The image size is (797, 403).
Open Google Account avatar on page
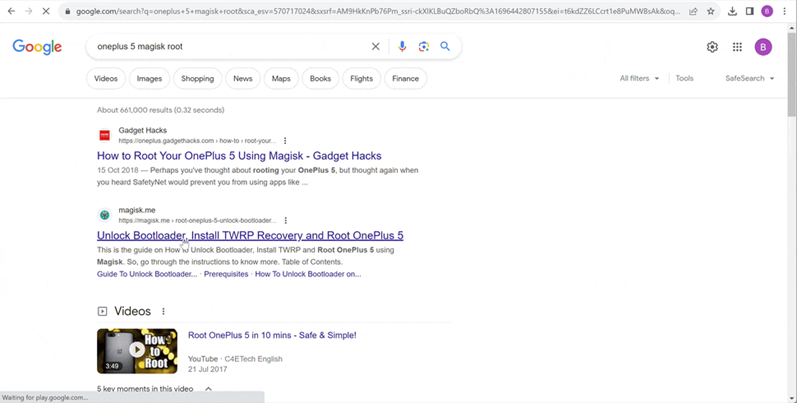(763, 47)
